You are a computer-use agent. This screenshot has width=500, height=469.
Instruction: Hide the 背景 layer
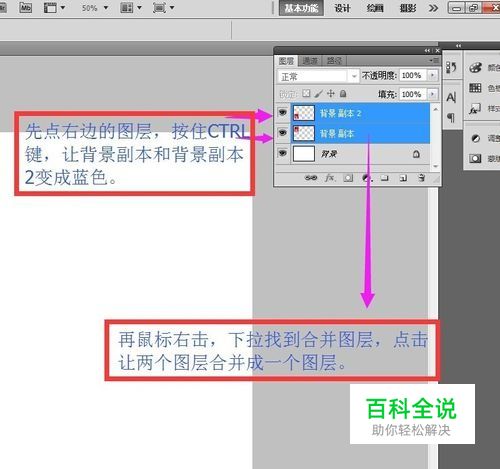coord(283,153)
